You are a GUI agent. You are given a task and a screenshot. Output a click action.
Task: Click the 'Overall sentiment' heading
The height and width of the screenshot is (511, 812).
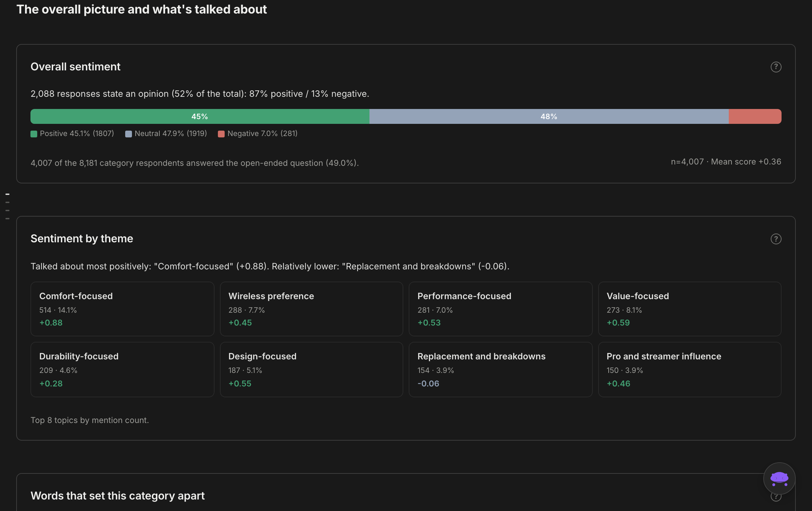(x=75, y=67)
